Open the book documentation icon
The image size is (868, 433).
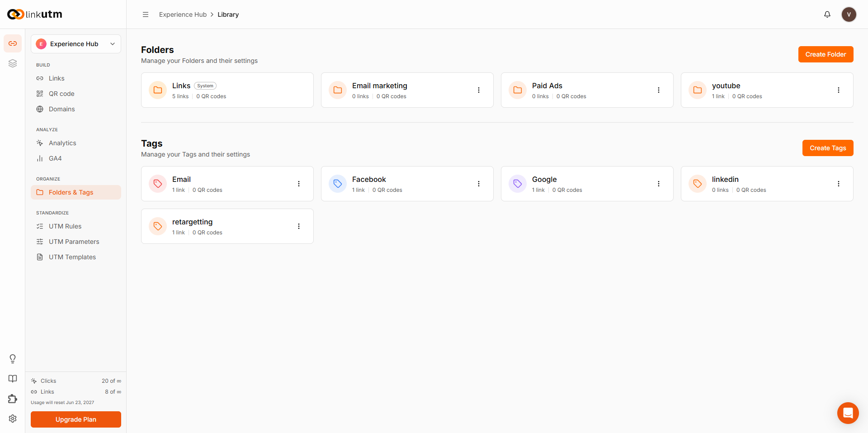(13, 379)
